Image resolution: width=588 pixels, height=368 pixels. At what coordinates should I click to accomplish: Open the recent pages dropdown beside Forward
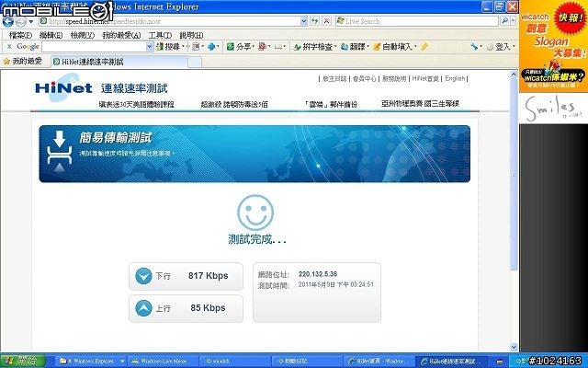click(31, 21)
